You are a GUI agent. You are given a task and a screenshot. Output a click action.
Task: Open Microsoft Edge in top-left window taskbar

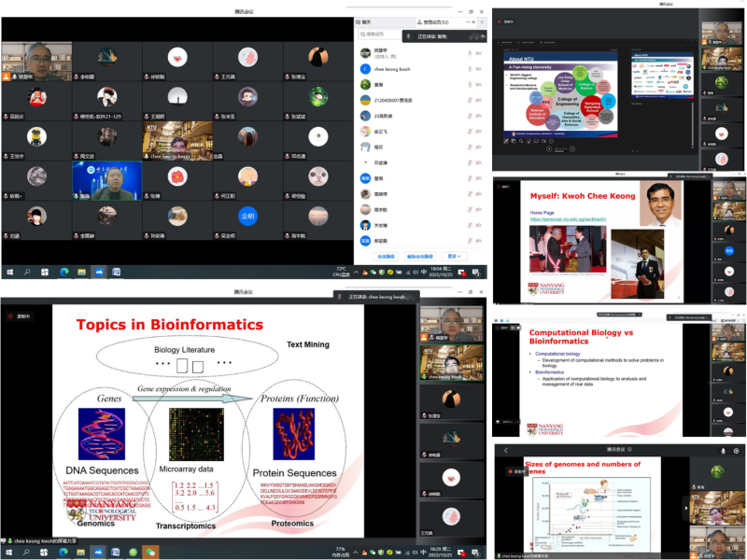coord(63,272)
